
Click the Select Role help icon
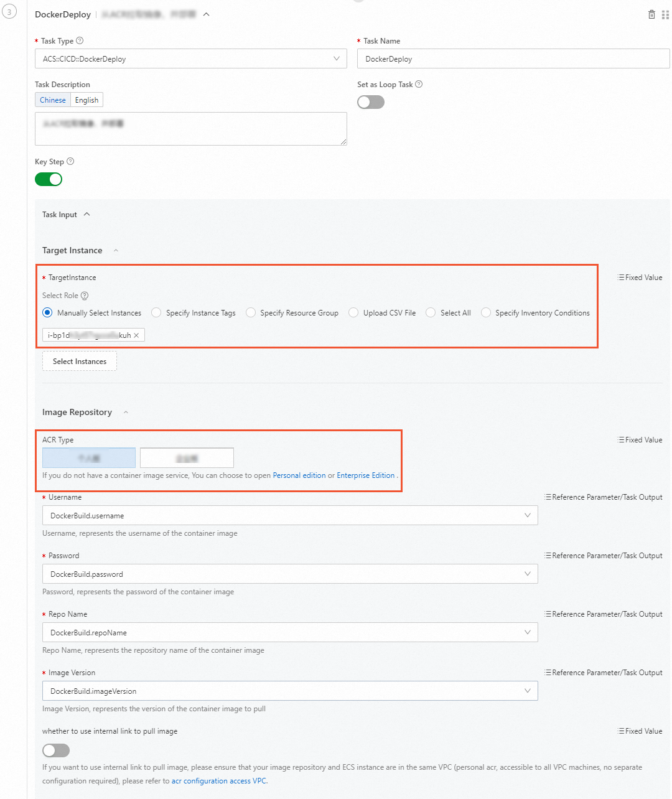coord(85,296)
